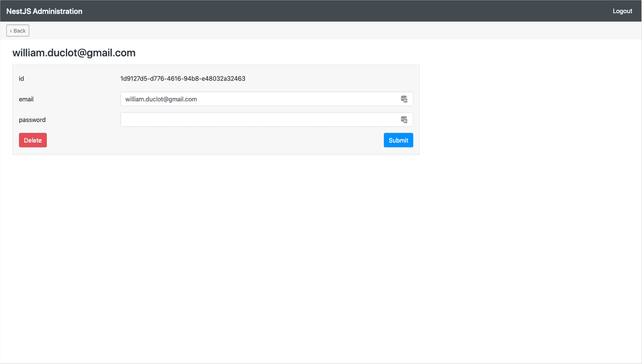
Task: Click the william.duclot@gmail.com page heading
Action: (x=74, y=53)
